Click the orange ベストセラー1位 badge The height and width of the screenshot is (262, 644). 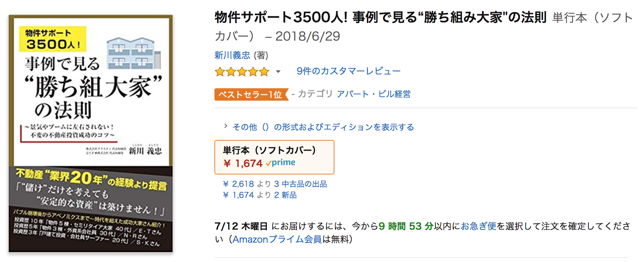pyautogui.click(x=251, y=94)
